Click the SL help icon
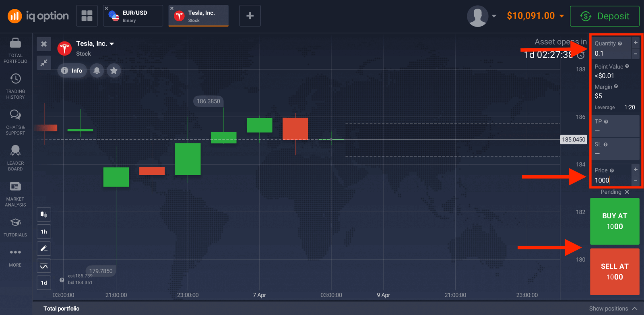Image resolution: width=644 pixels, height=315 pixels. pyautogui.click(x=605, y=145)
